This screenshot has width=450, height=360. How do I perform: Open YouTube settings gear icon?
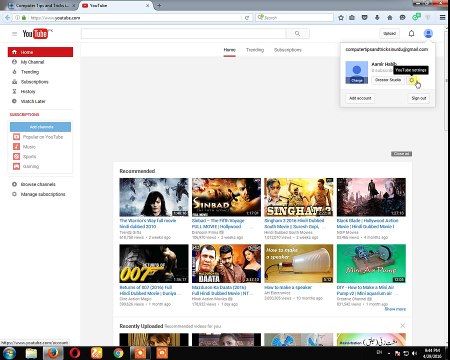[412, 80]
